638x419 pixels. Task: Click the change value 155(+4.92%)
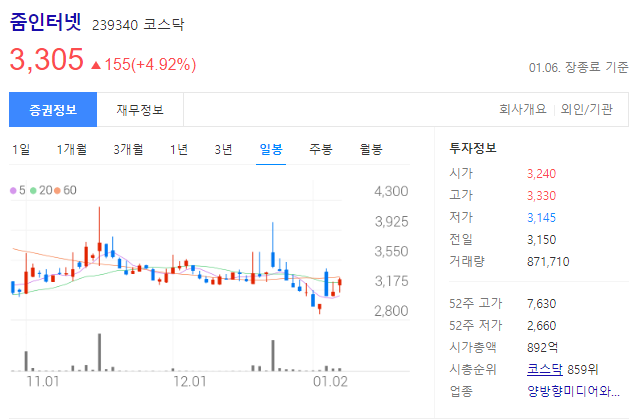tap(150, 65)
